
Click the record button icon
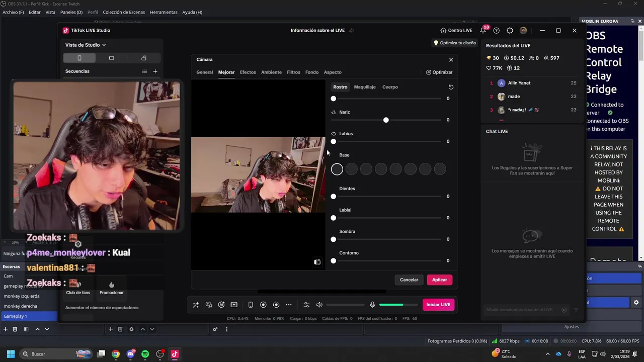(263, 305)
